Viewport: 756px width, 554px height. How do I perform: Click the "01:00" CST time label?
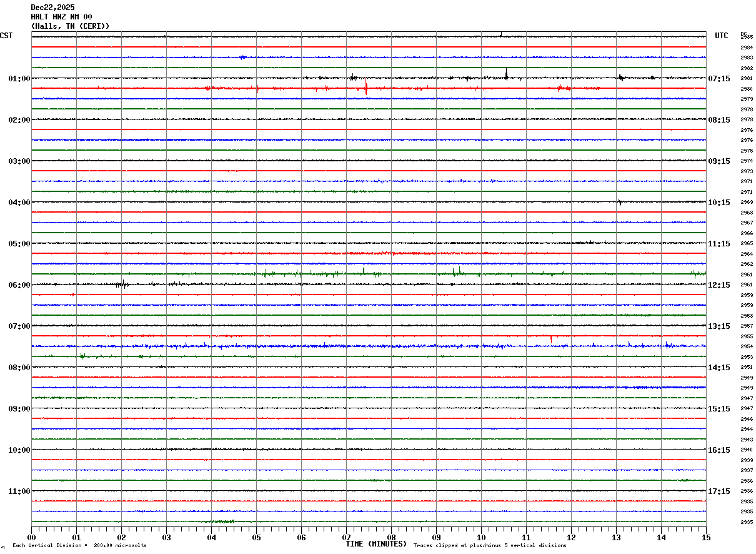[x=19, y=79]
